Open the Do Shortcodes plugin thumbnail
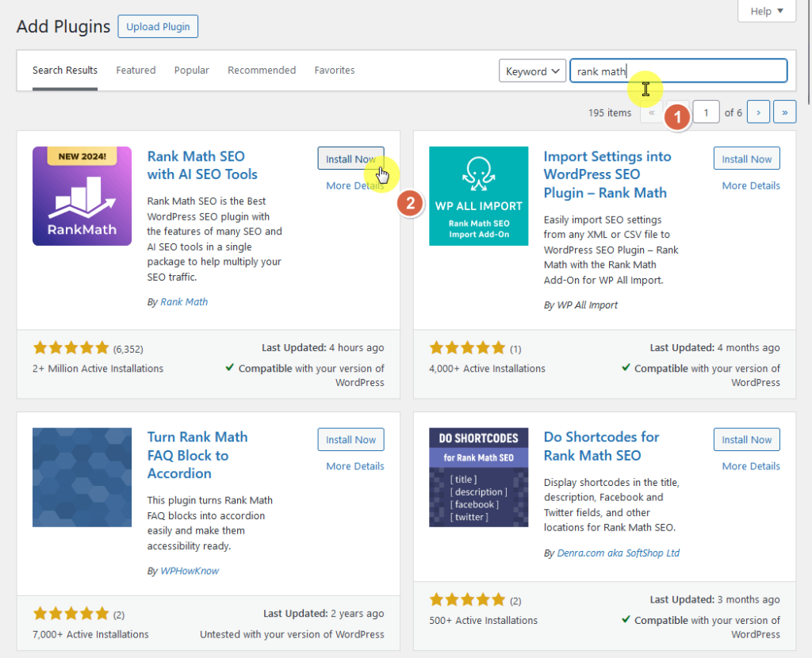 pyautogui.click(x=478, y=477)
